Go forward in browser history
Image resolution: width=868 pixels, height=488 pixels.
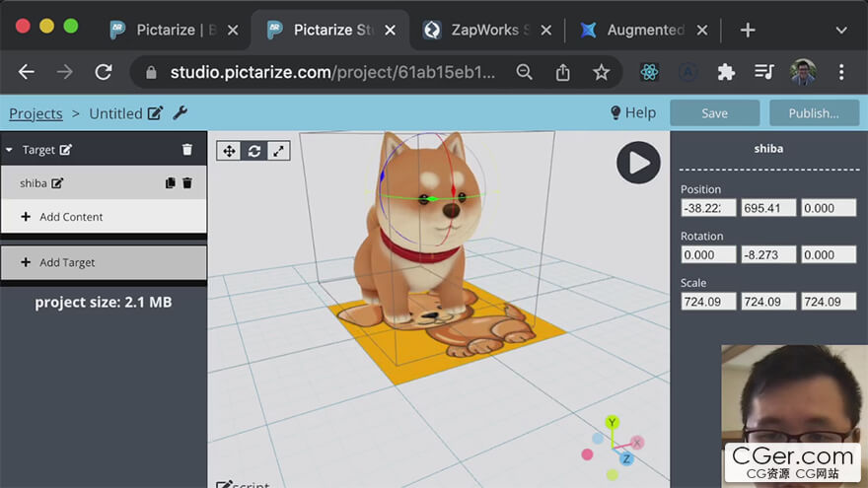(65, 72)
